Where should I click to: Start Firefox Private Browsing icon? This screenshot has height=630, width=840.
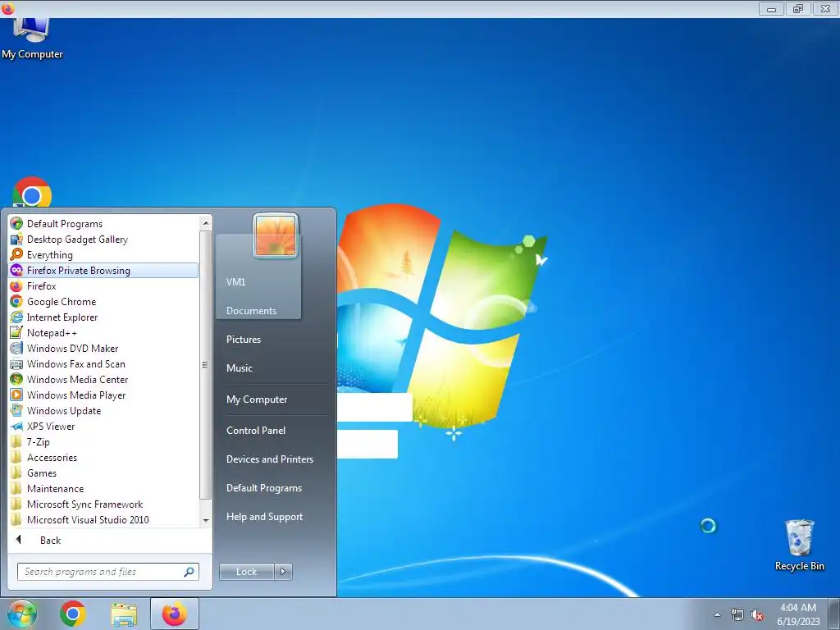(x=16, y=270)
